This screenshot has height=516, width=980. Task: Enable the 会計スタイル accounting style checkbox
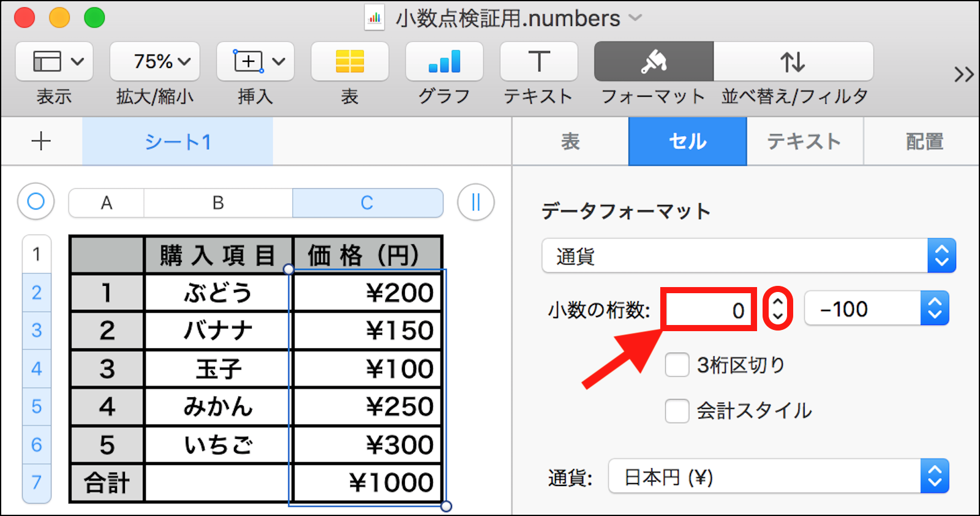pos(677,411)
